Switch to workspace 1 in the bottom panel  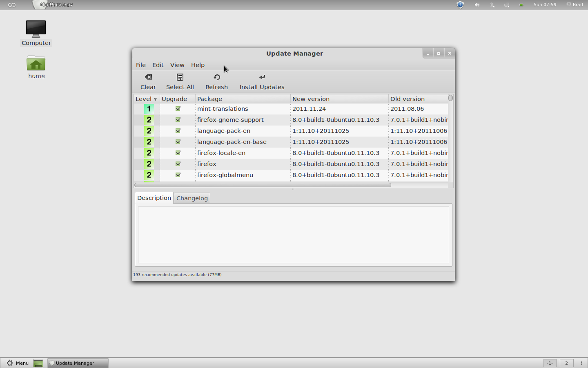tap(550, 363)
